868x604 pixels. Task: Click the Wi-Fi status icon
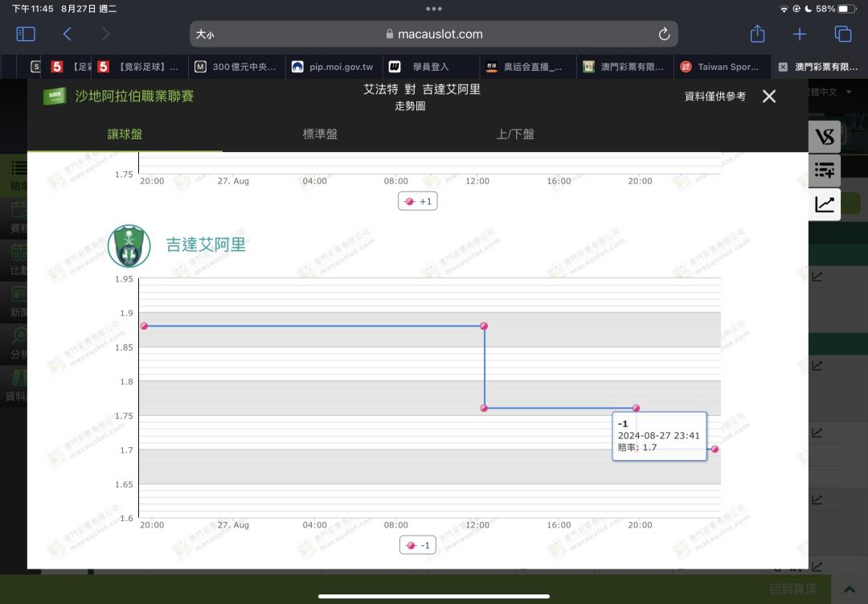click(784, 9)
